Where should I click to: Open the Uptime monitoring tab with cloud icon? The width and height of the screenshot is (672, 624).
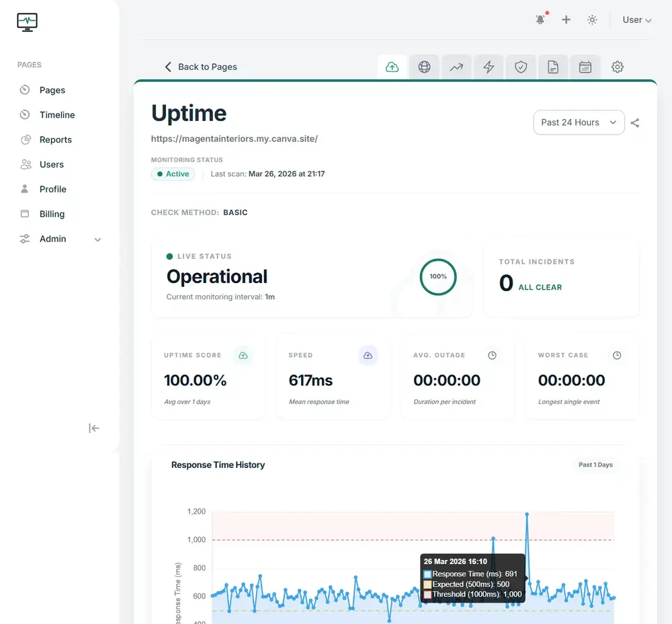click(392, 67)
